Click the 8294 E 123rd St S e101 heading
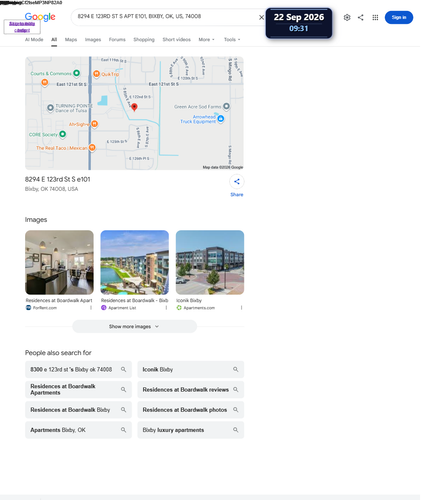Viewport: 425px width, 500px height. point(57,179)
